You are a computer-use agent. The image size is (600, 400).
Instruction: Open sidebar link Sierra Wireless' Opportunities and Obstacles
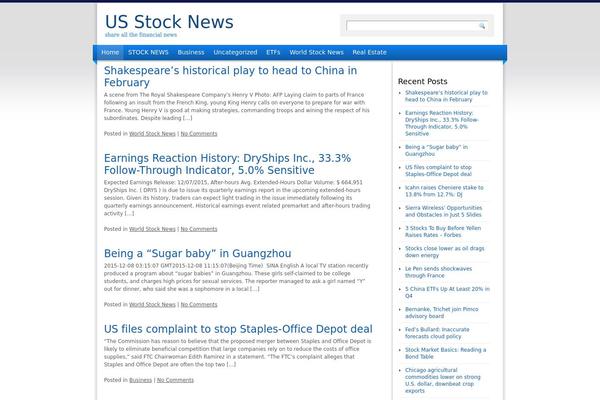[x=443, y=211]
